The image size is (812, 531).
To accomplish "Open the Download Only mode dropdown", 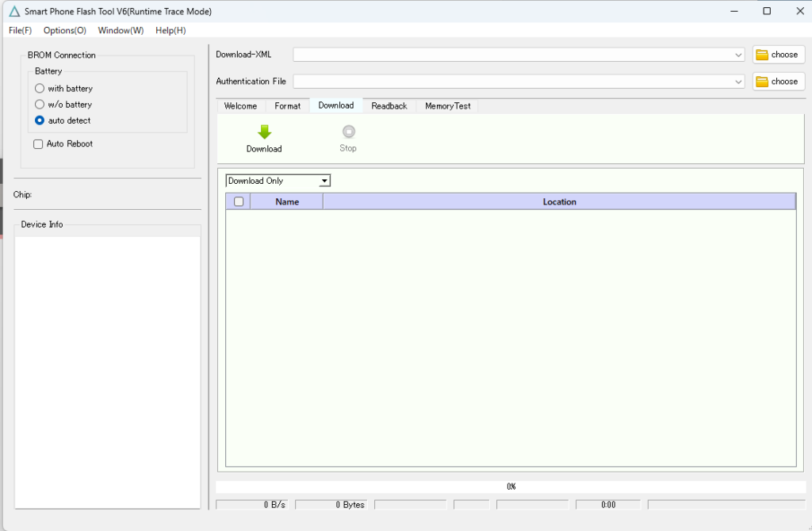I will tap(278, 181).
